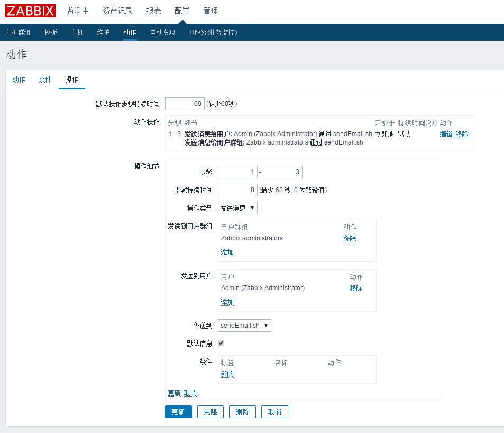Viewport: 504px width, 433px height.
Task: Click inline 更新 link in 操作细节
Action: coord(175,393)
